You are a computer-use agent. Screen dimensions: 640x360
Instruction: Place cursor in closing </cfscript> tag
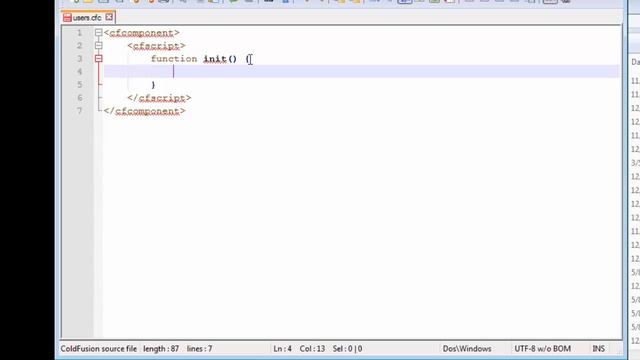[159, 98]
